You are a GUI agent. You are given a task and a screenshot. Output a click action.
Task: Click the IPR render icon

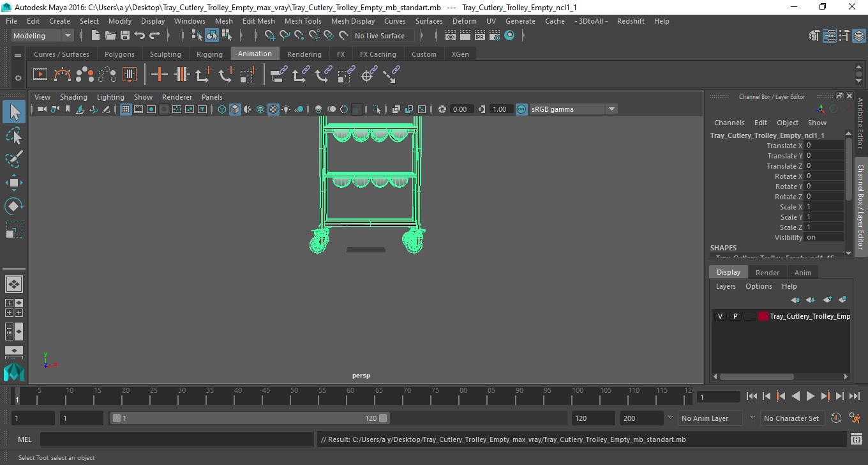[480, 36]
